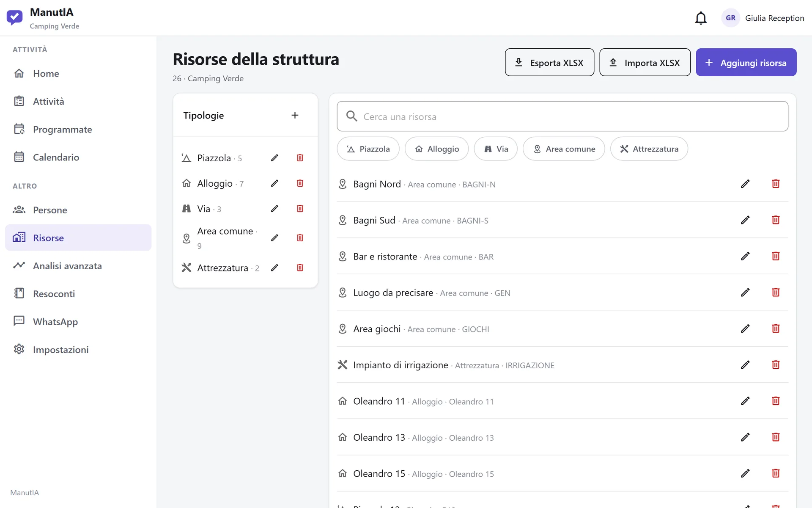Open Impostazioni settings
The width and height of the screenshot is (812, 508).
tap(78, 350)
